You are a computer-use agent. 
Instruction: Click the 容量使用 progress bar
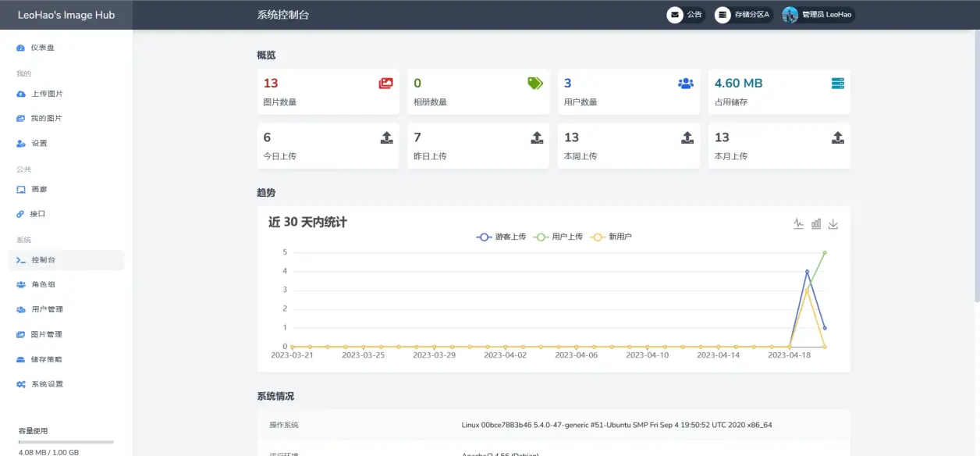(x=66, y=442)
